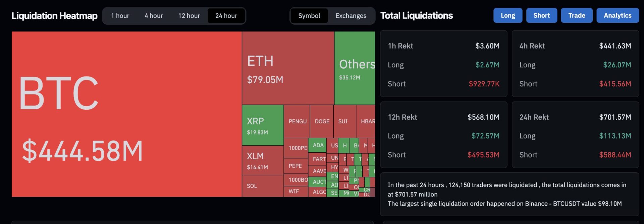644x224 pixels.
Task: Open the Trade button
Action: 577,15
